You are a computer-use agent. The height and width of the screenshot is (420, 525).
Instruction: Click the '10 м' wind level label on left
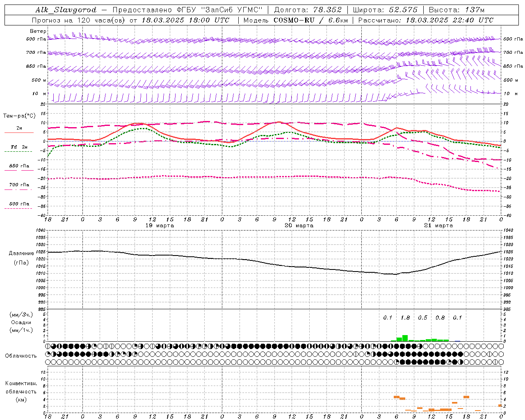tap(39, 94)
